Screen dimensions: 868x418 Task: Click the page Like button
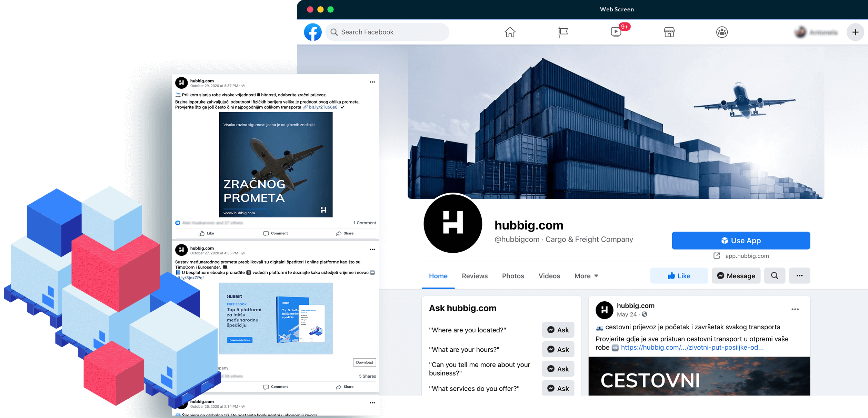click(x=679, y=276)
